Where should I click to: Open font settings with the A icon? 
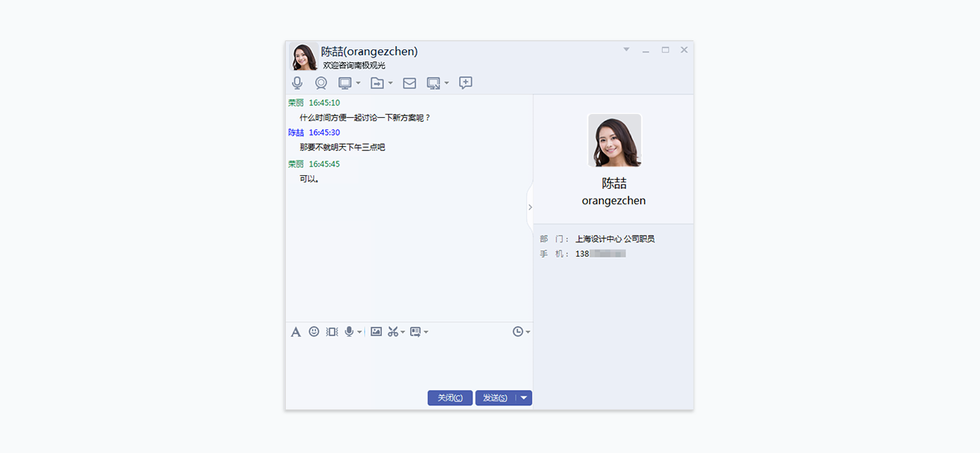pyautogui.click(x=296, y=332)
